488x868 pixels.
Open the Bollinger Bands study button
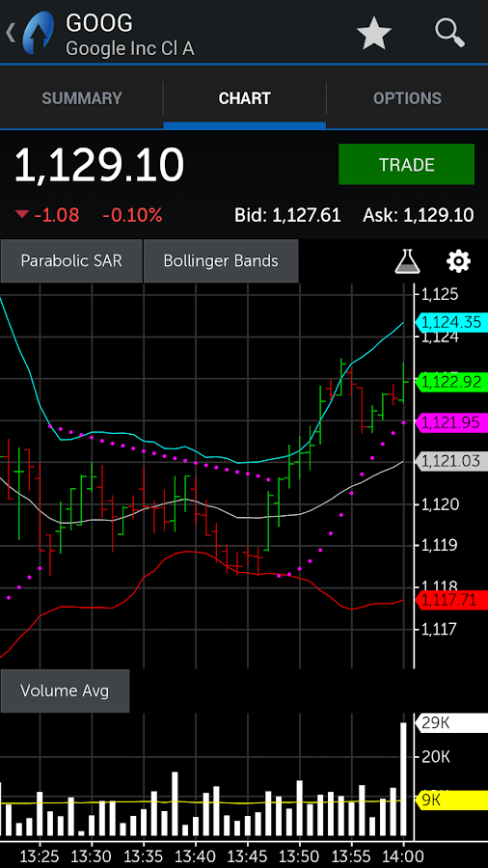[221, 260]
